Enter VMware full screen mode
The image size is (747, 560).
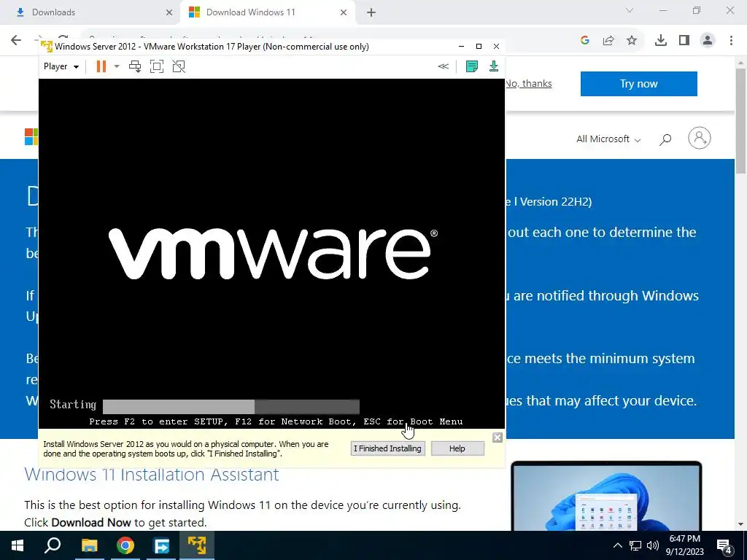(x=157, y=66)
